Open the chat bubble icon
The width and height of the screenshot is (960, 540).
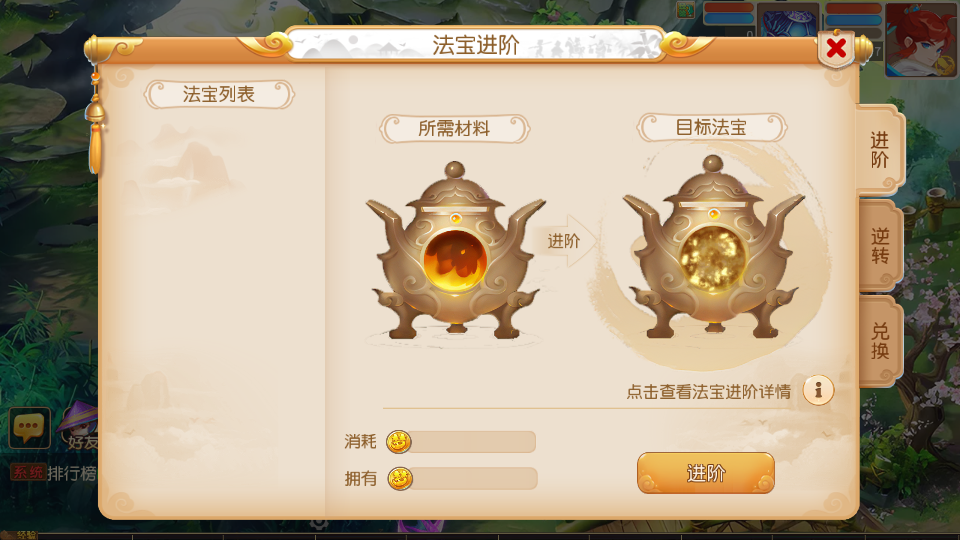tap(29, 427)
